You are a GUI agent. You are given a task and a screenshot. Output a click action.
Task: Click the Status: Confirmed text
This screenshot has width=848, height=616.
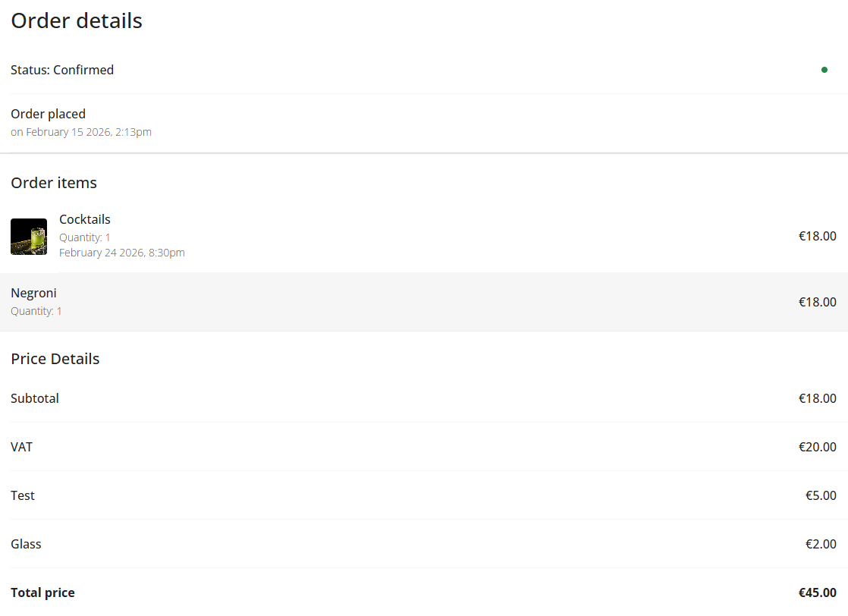62,70
